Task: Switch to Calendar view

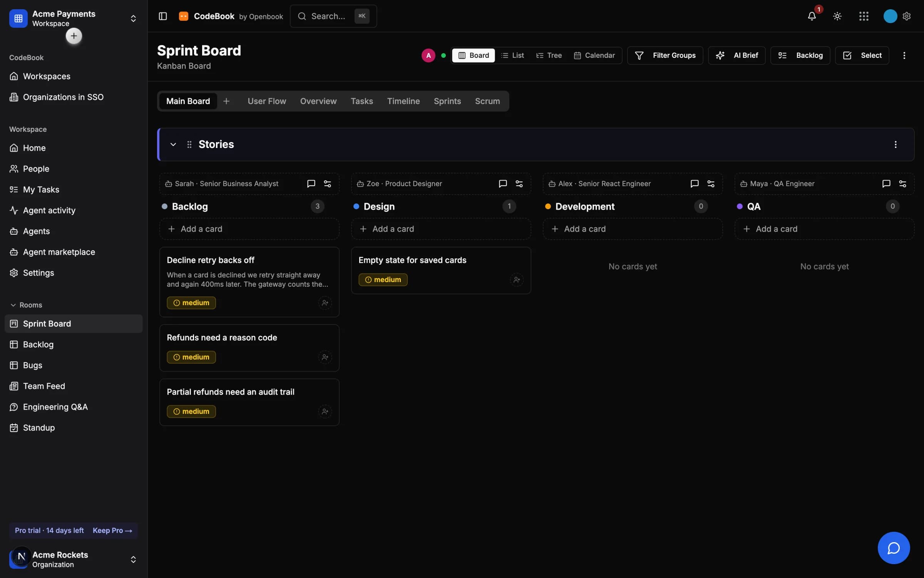Action: coord(594,55)
